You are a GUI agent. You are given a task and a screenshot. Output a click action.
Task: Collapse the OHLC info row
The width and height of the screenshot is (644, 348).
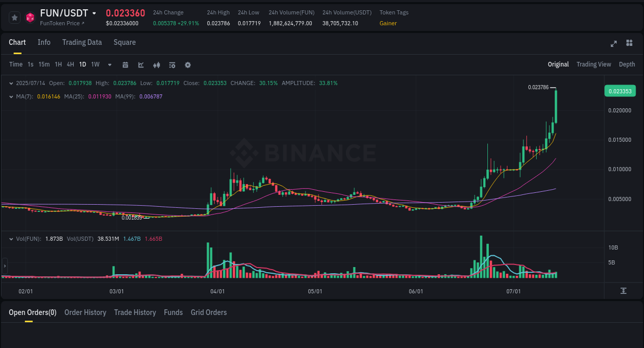11,82
